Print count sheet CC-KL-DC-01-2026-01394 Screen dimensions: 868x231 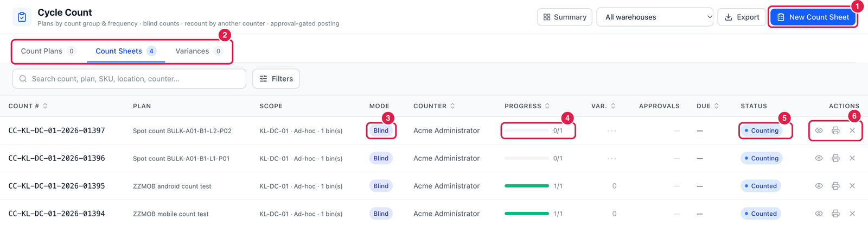(835, 214)
